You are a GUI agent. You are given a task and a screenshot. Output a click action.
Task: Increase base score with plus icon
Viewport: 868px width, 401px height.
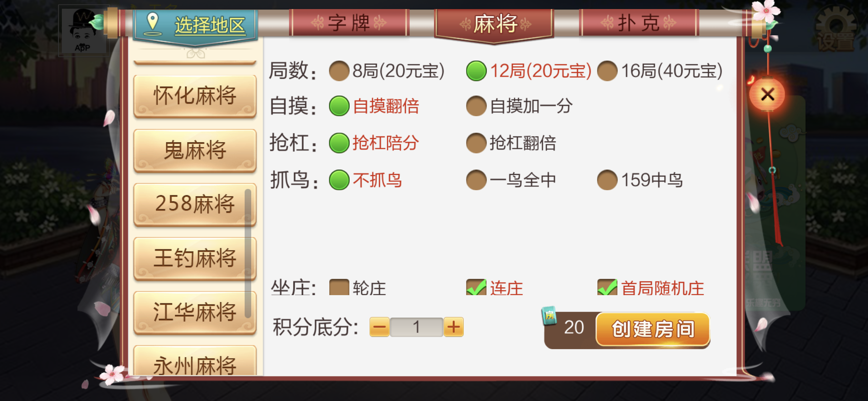click(x=454, y=327)
